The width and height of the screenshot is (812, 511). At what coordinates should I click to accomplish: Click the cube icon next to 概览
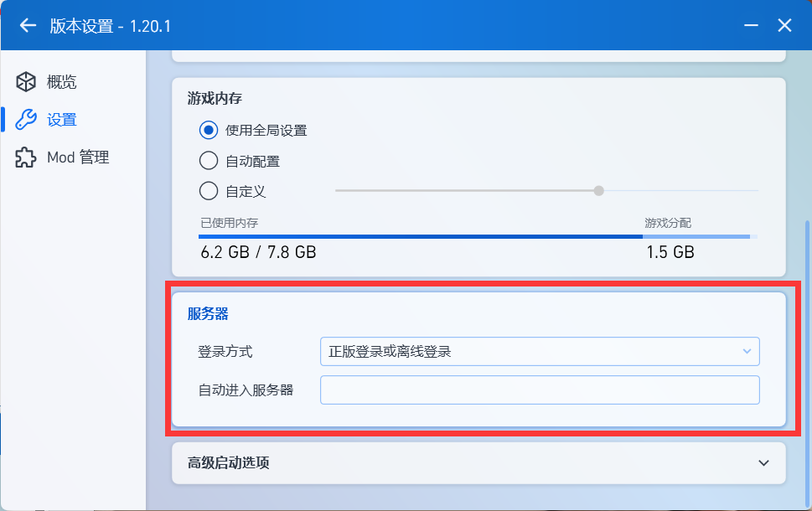pos(26,82)
